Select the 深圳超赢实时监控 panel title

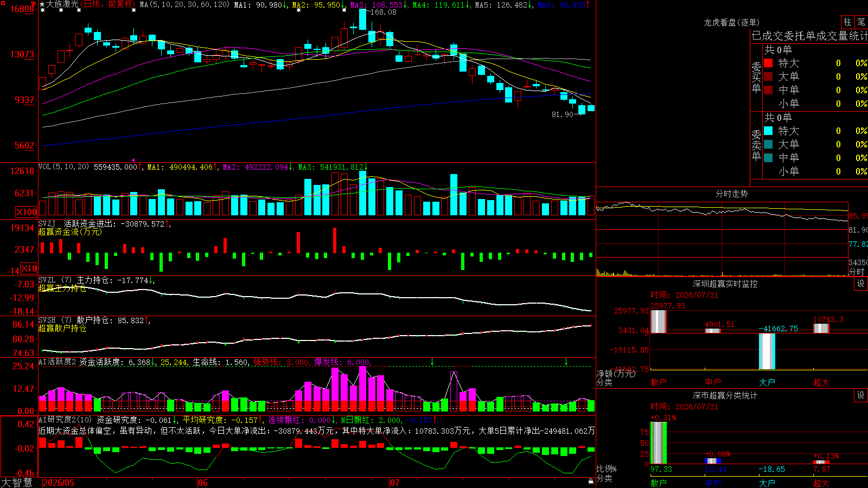[725, 284]
